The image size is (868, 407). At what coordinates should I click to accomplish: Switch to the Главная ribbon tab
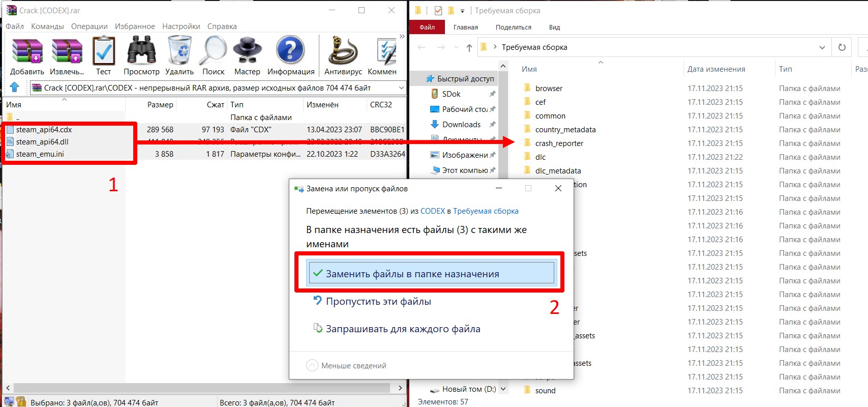(466, 27)
